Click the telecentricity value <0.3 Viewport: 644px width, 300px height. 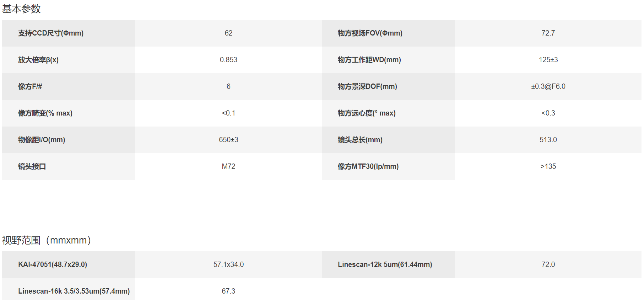click(548, 113)
